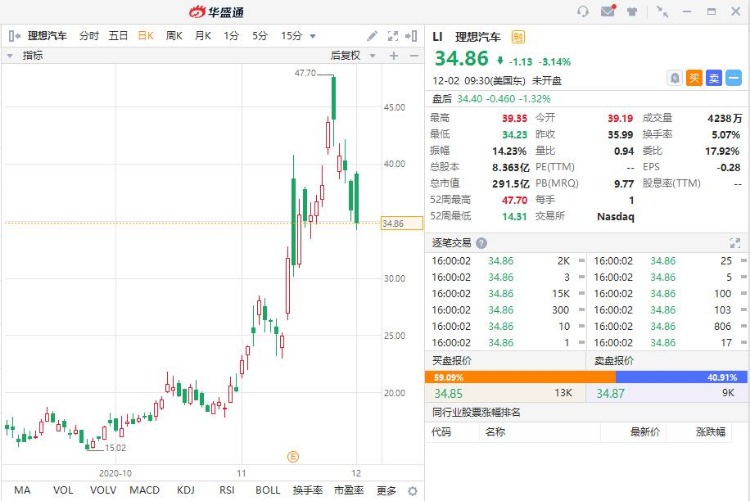
Task: Select the pencil drawing tool
Action: click(x=372, y=36)
